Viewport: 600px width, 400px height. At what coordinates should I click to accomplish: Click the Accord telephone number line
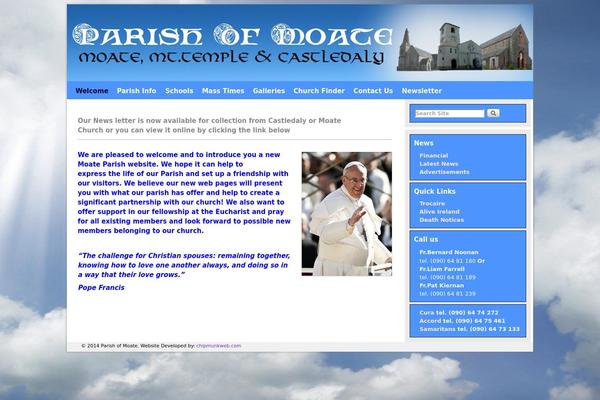pyautogui.click(x=462, y=321)
